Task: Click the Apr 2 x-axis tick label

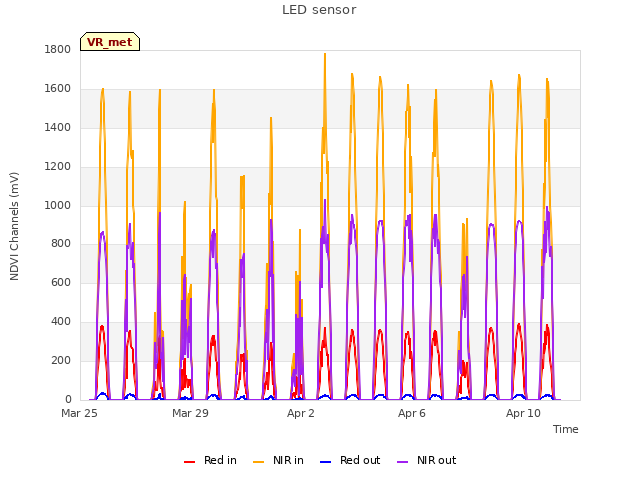Action: [x=301, y=413]
